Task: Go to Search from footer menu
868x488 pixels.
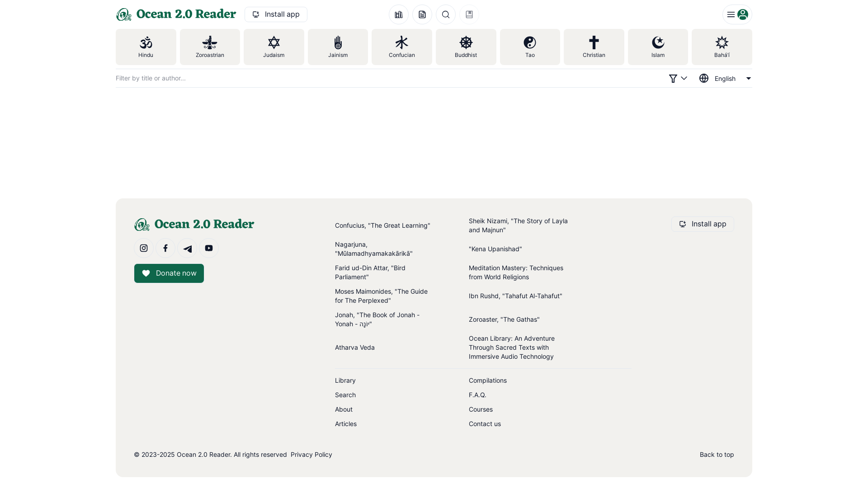Action: 345,395
